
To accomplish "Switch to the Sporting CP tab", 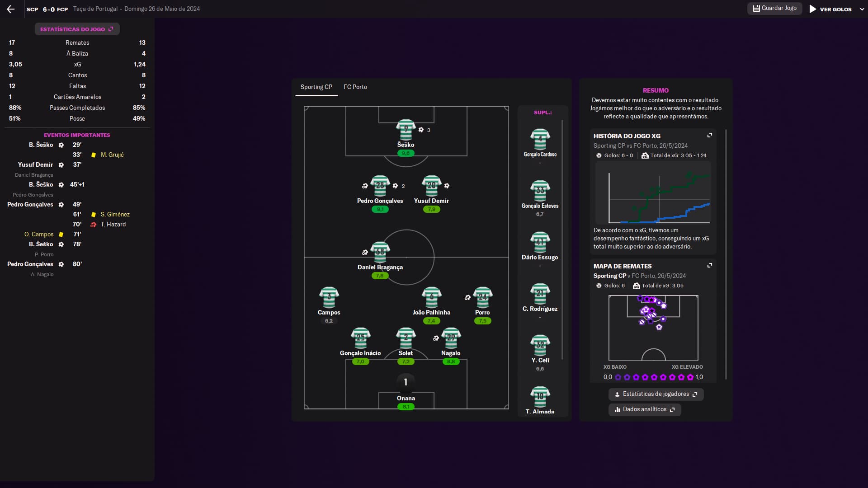I will 316,87.
